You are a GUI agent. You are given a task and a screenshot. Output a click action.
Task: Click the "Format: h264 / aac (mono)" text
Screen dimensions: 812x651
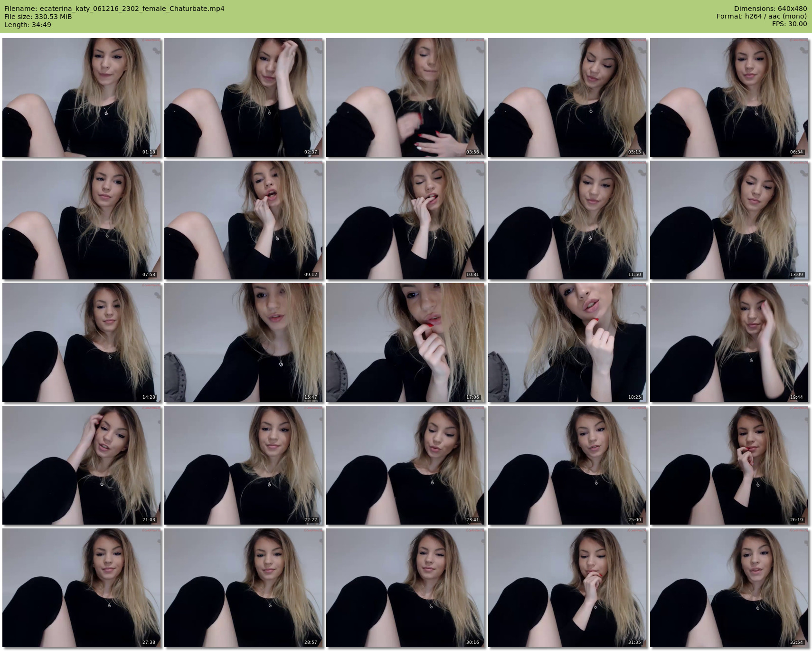point(762,17)
